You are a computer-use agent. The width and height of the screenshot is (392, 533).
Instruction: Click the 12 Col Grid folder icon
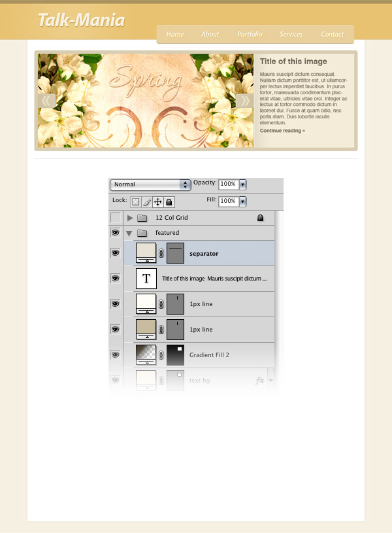coord(142,218)
